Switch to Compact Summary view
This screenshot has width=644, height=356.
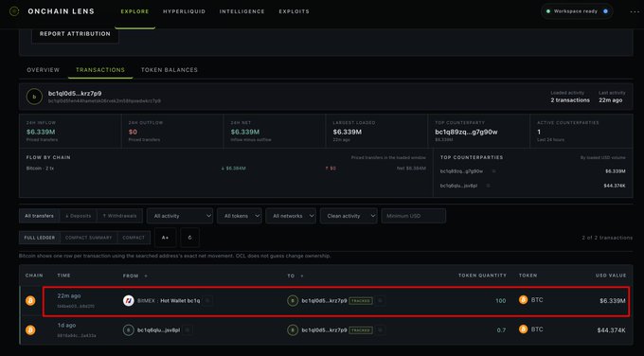pos(88,238)
